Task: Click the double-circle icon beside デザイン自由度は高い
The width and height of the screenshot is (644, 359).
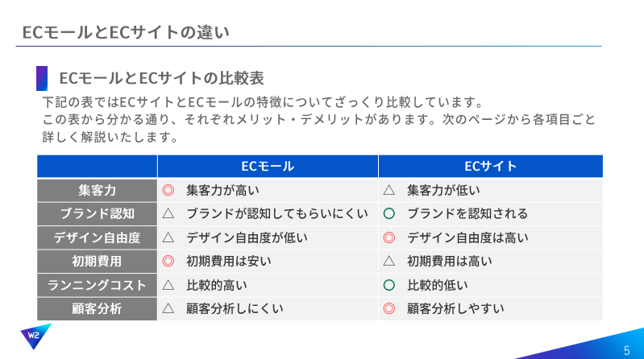Action: tap(389, 237)
